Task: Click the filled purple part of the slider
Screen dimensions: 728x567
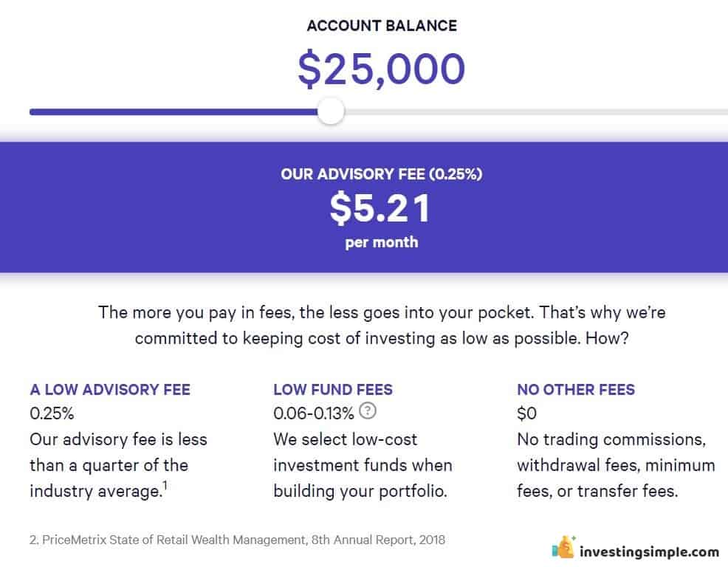Action: point(174,112)
